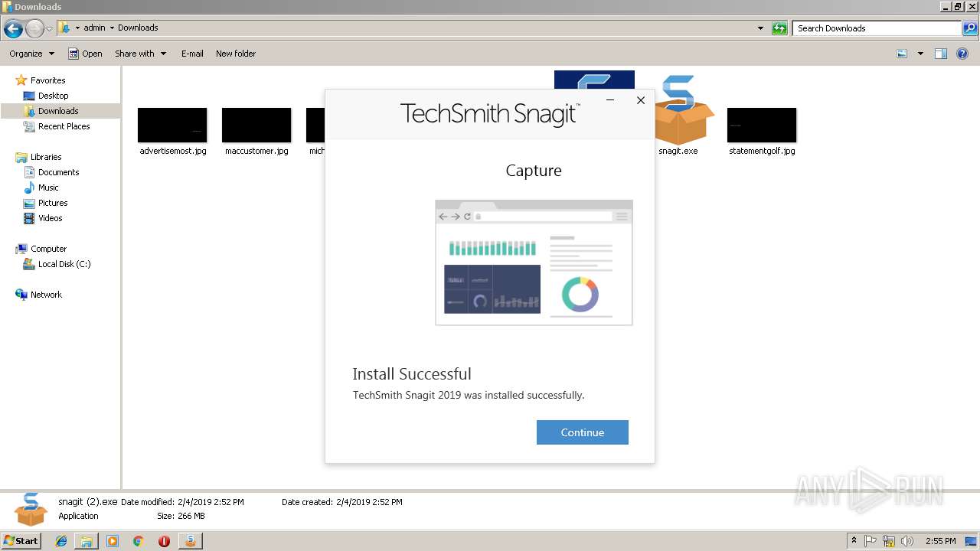Launch Internet Explorer from the taskbar

[x=61, y=541]
